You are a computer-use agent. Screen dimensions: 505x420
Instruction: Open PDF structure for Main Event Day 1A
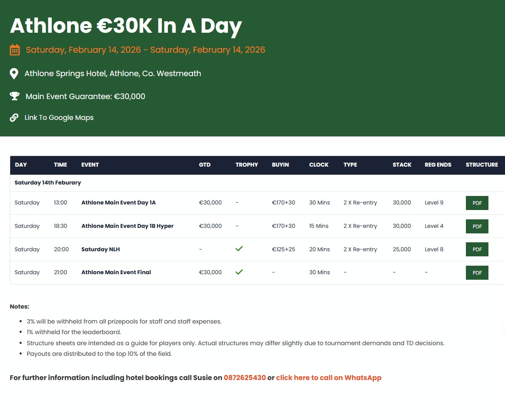[x=477, y=203]
